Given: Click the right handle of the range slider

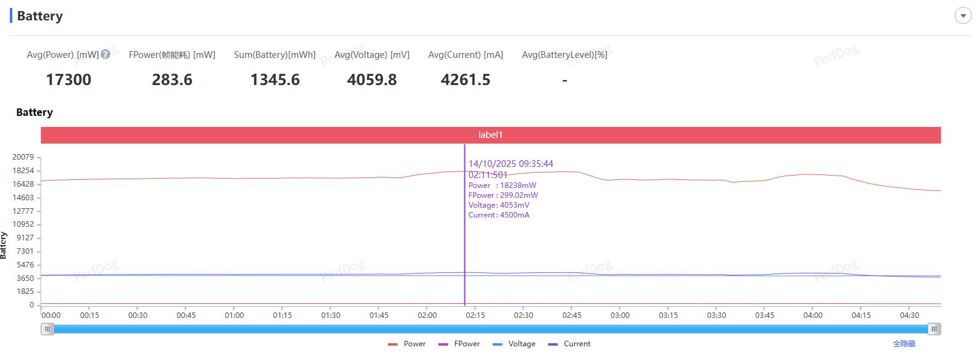Looking at the screenshot, I should pyautogui.click(x=934, y=329).
